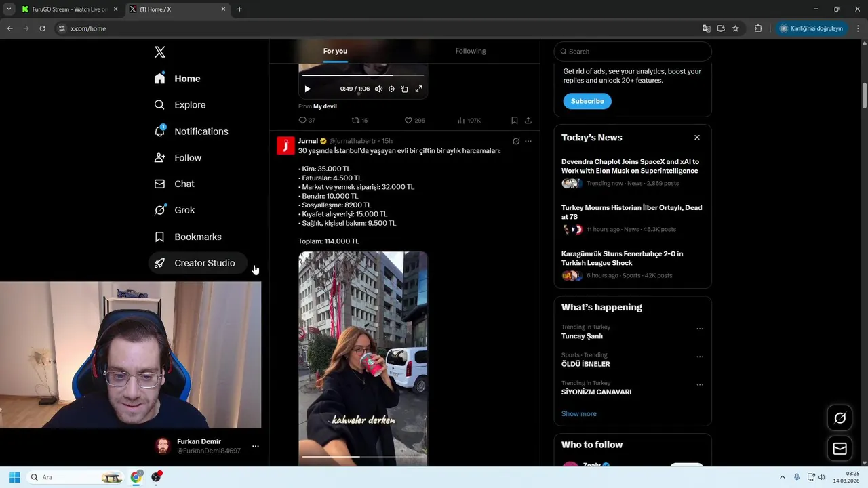Open My devil source link
The width and height of the screenshot is (868, 488).
point(325,106)
